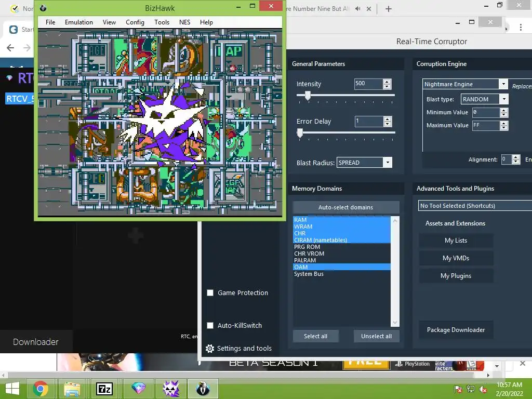The width and height of the screenshot is (532, 399).
Task: Open the Windows Start button
Action: (12, 389)
